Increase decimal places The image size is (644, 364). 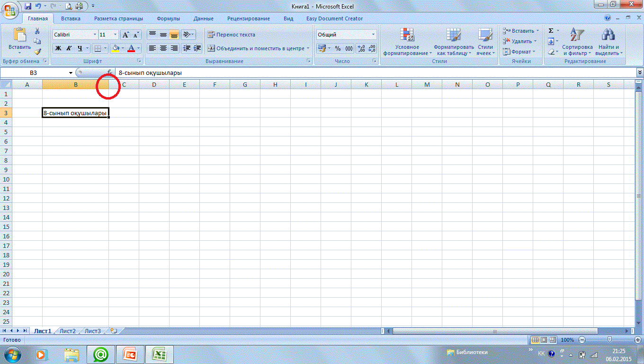point(361,48)
